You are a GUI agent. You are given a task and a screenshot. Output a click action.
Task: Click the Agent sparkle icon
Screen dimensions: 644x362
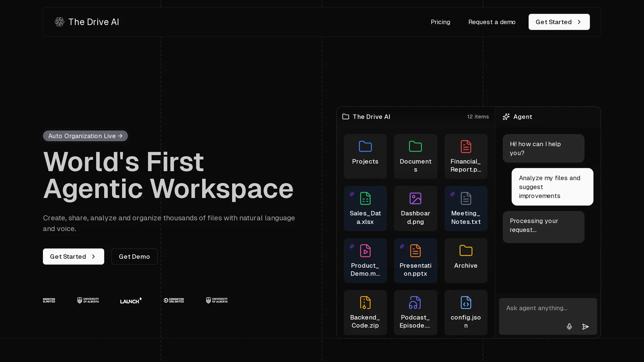tap(506, 117)
